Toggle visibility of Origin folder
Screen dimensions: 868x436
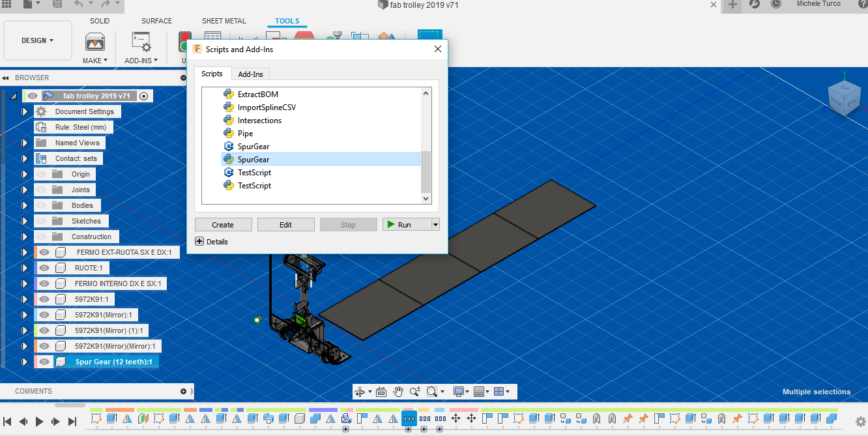41,174
